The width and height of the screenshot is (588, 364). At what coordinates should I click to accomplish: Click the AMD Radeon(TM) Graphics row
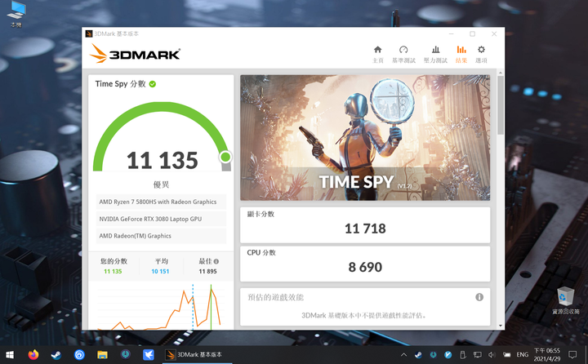[x=161, y=236]
